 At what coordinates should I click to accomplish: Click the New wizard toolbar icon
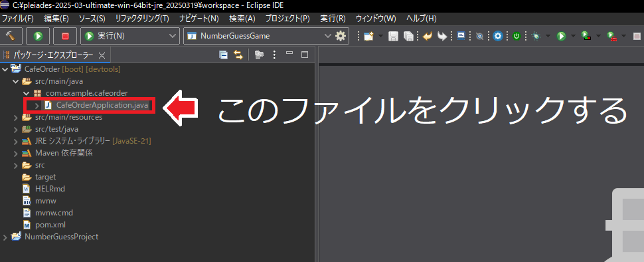coord(368,36)
